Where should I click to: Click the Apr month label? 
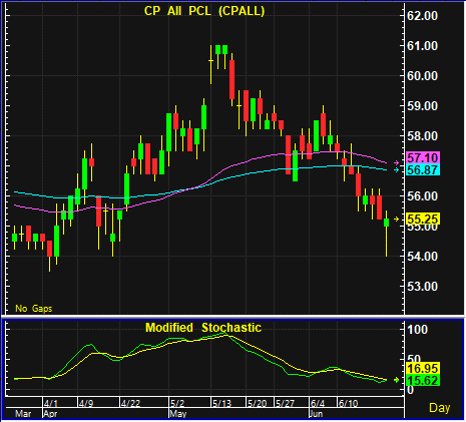tap(50, 414)
